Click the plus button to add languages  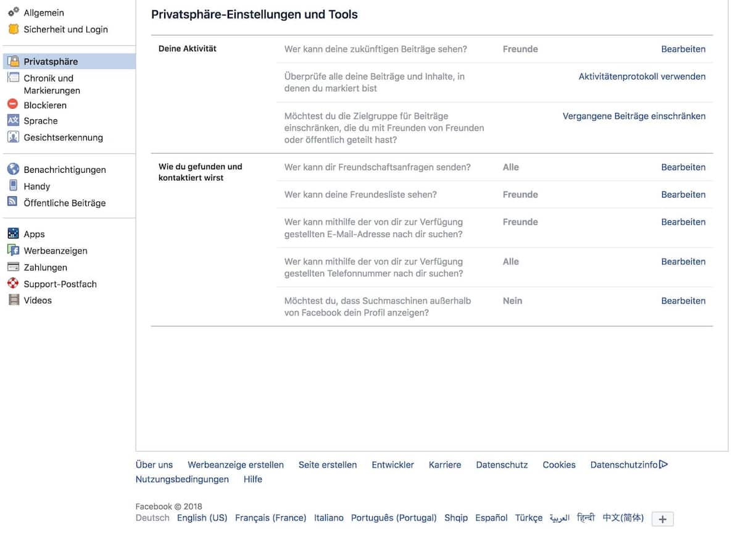[x=662, y=519]
